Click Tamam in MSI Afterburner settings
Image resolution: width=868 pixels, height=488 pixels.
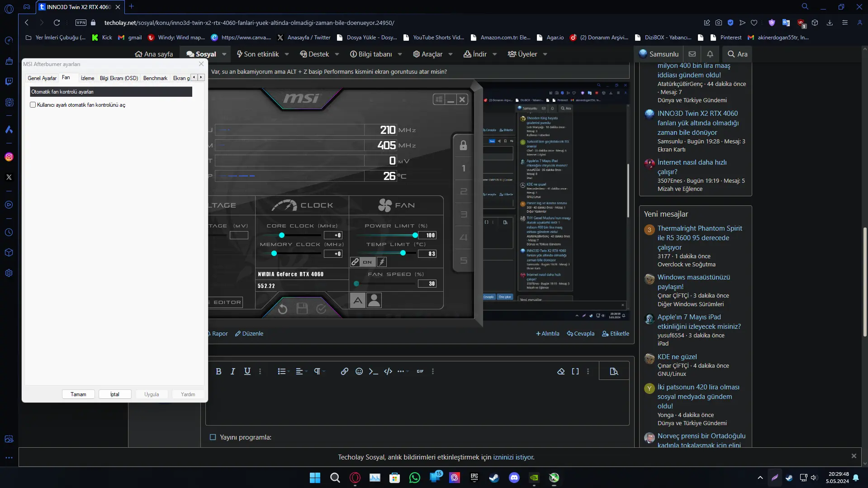pyautogui.click(x=78, y=394)
